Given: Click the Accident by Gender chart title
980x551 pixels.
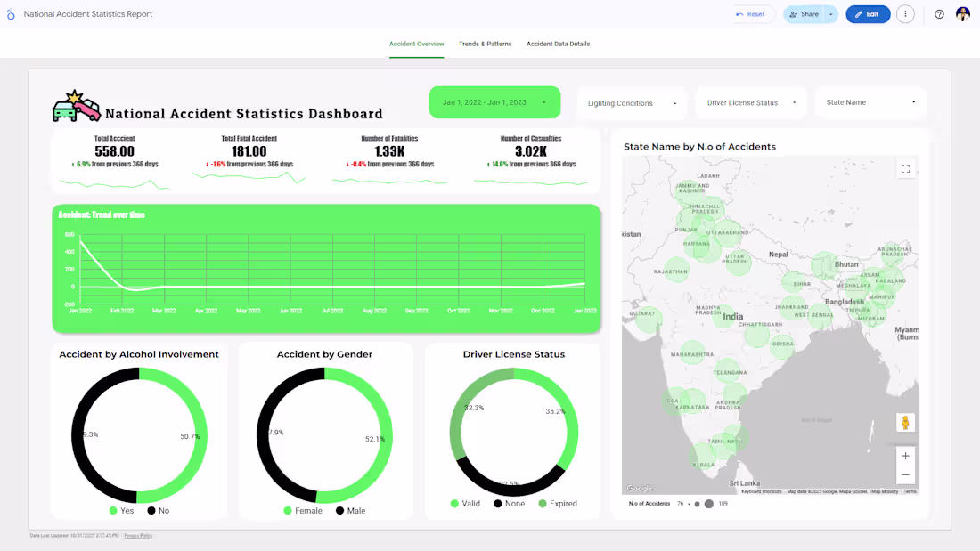Looking at the screenshot, I should coord(324,354).
